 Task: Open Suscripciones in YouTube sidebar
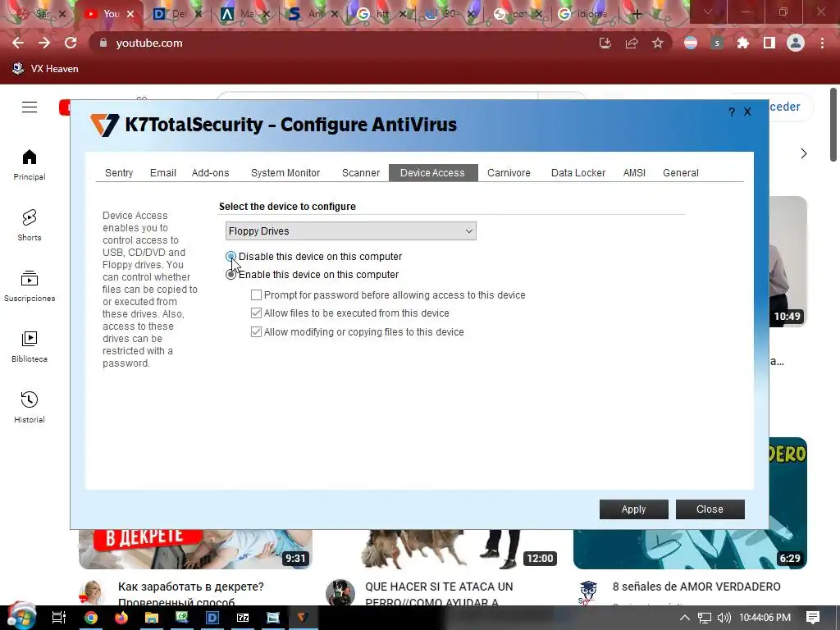pos(30,286)
